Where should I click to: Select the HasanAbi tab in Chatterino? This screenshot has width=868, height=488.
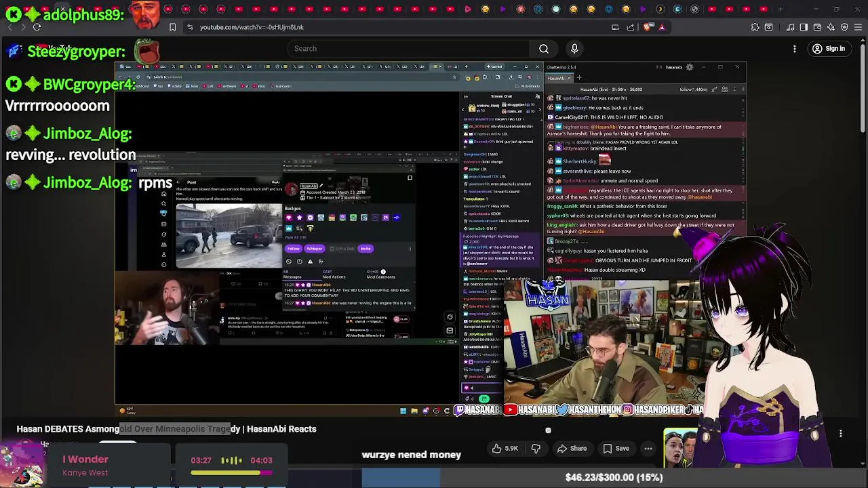pos(559,78)
